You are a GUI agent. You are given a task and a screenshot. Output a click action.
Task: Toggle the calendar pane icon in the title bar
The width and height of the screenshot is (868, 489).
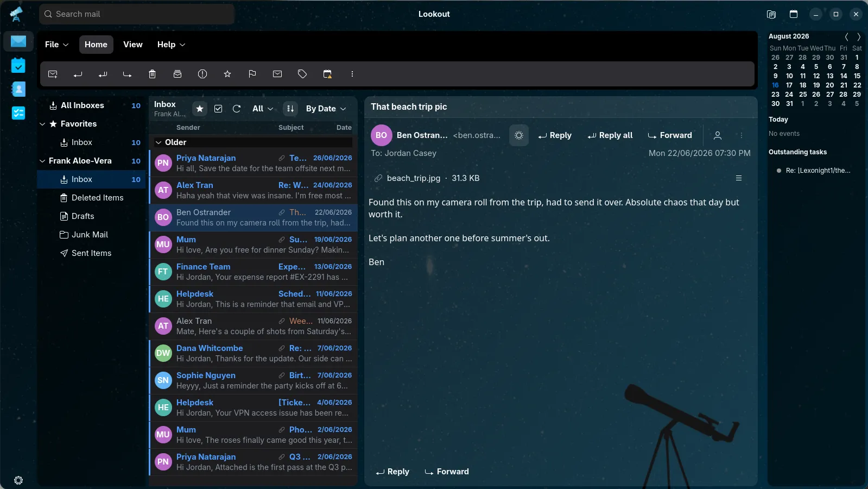point(794,14)
